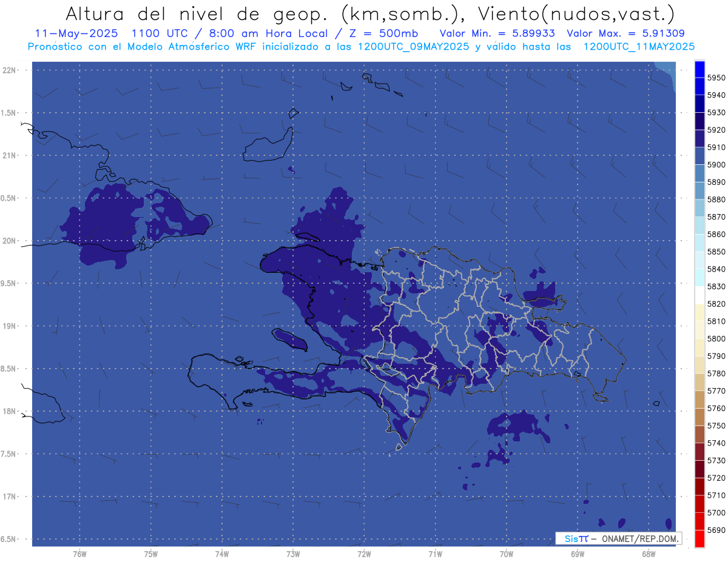The height and width of the screenshot is (562, 728).
Task: Click the 5750 legend value
Action: coord(716,426)
